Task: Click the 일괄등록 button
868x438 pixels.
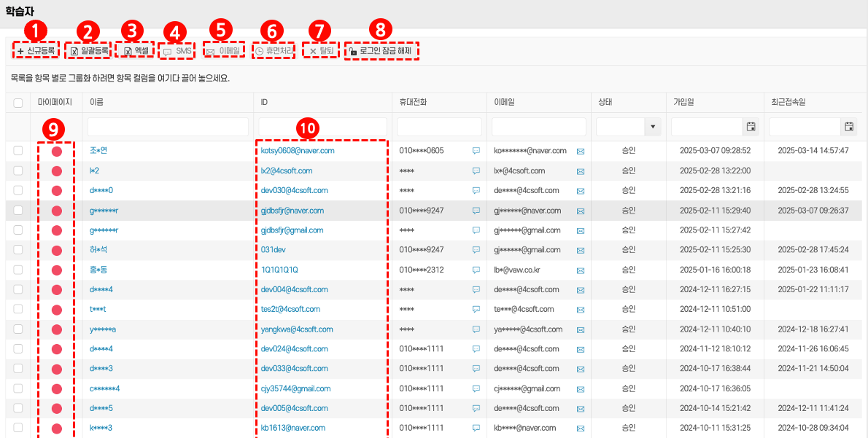Action: 89,51
